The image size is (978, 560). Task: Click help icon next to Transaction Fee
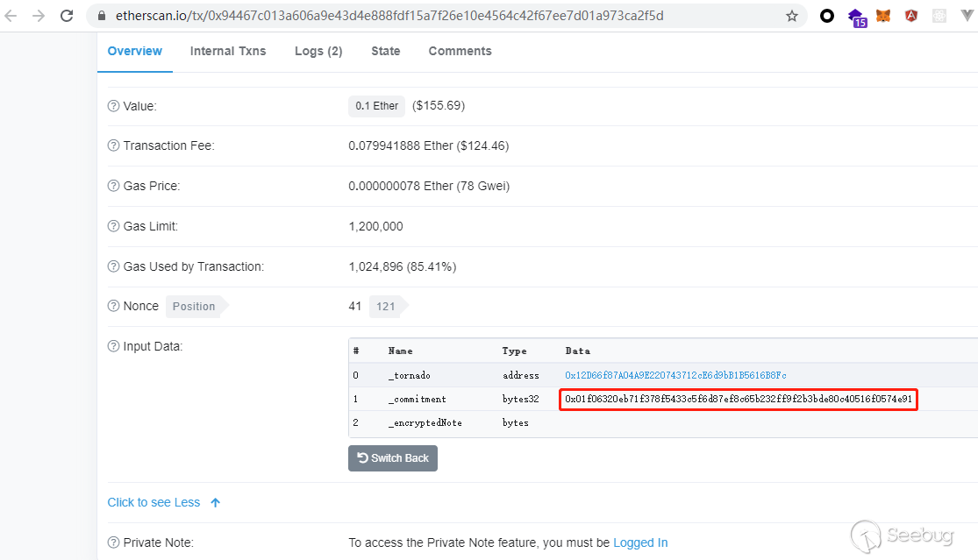click(113, 145)
